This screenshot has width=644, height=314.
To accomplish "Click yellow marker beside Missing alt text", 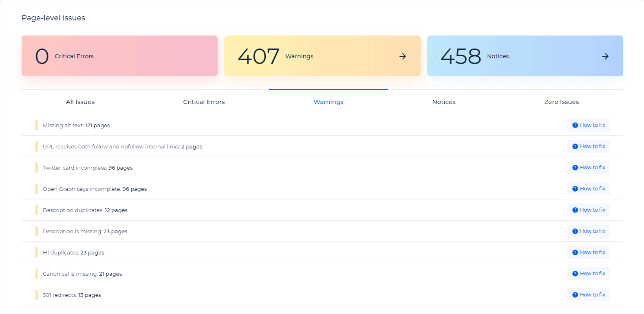I will (36, 125).
